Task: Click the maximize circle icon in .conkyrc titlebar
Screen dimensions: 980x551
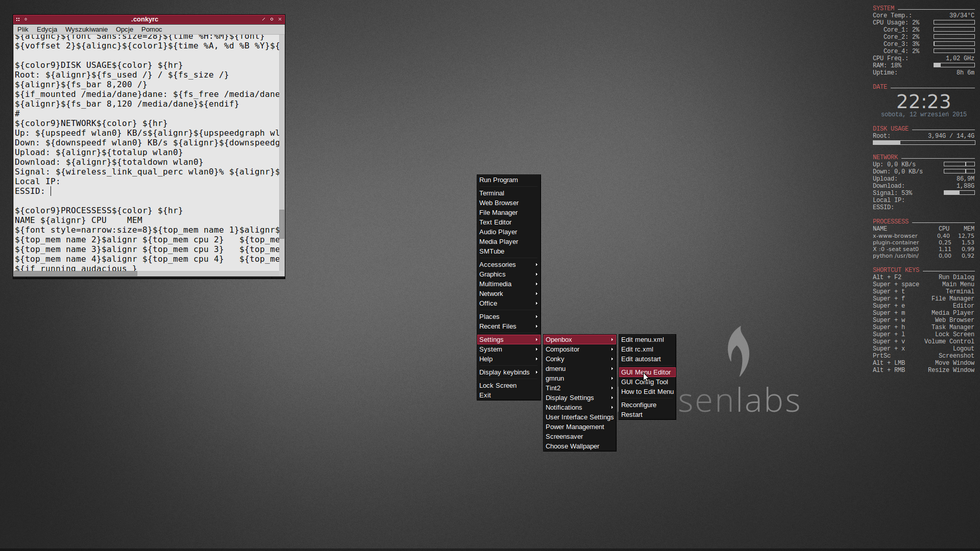Action: click(x=272, y=19)
